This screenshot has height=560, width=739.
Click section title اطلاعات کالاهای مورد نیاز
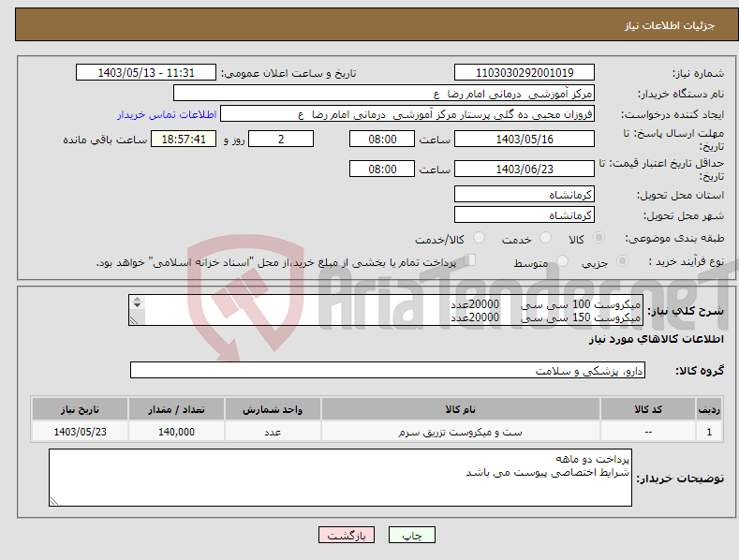(x=656, y=339)
